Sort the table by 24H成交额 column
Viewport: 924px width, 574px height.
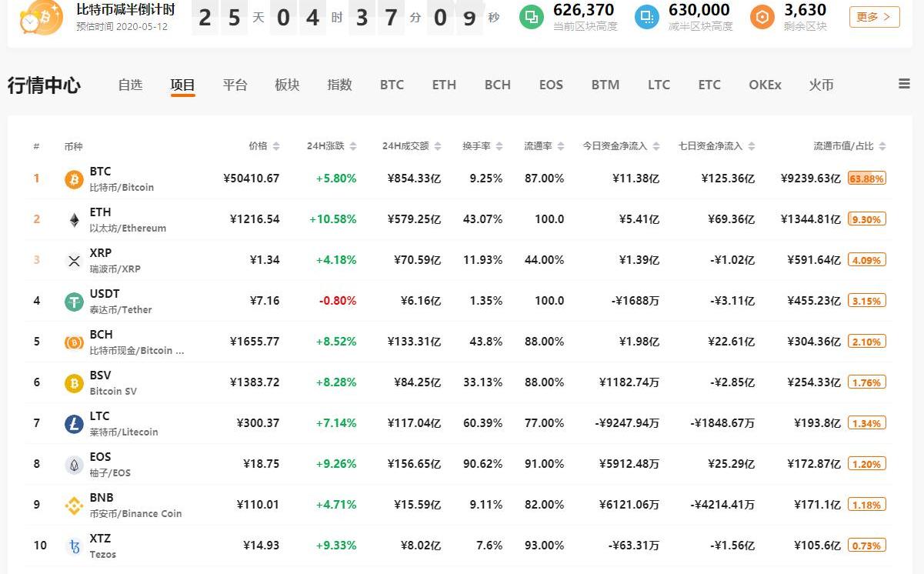412,146
